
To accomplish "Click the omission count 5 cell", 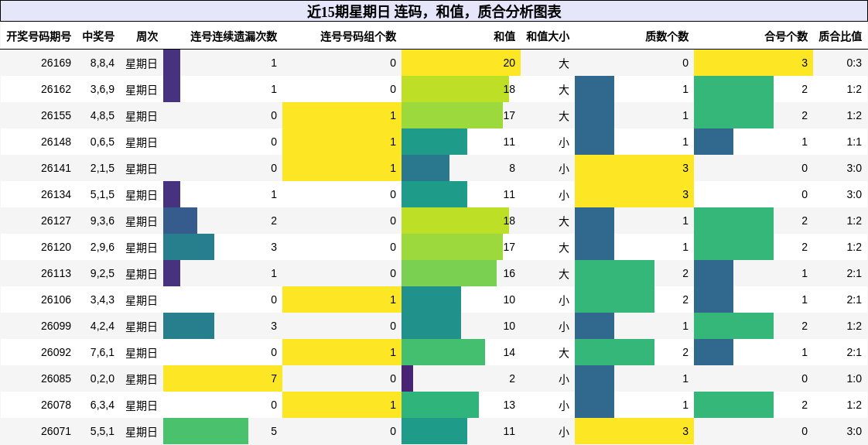I will 223,431.
